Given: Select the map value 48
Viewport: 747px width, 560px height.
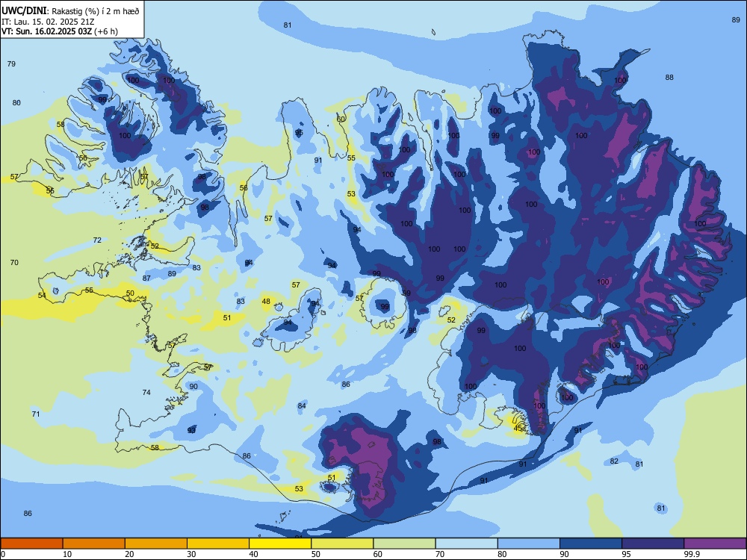Looking at the screenshot, I should [266, 302].
